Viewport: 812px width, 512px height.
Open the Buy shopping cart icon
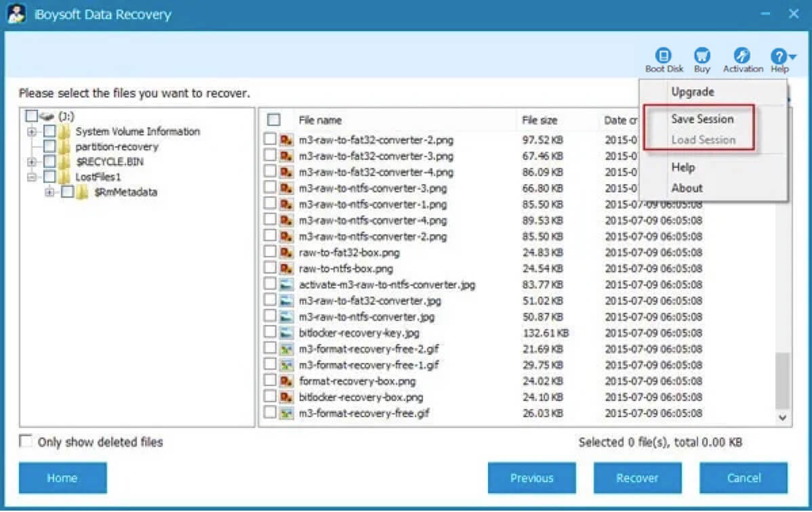point(702,56)
